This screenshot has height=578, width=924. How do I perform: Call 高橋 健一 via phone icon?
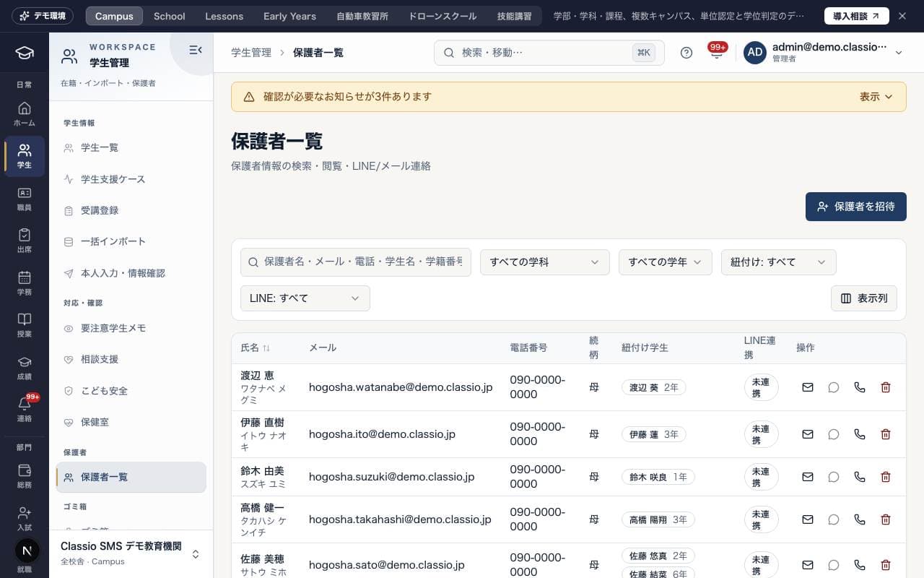tap(860, 519)
